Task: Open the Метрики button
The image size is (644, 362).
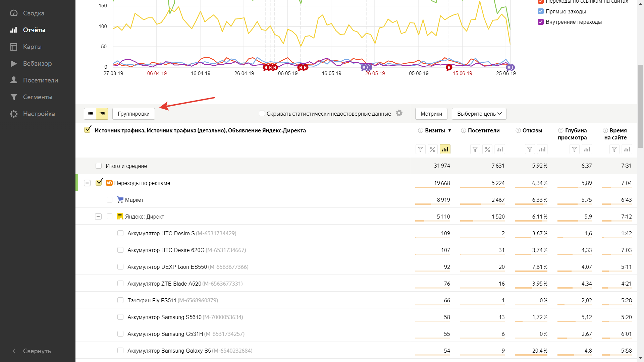Action: click(x=431, y=114)
